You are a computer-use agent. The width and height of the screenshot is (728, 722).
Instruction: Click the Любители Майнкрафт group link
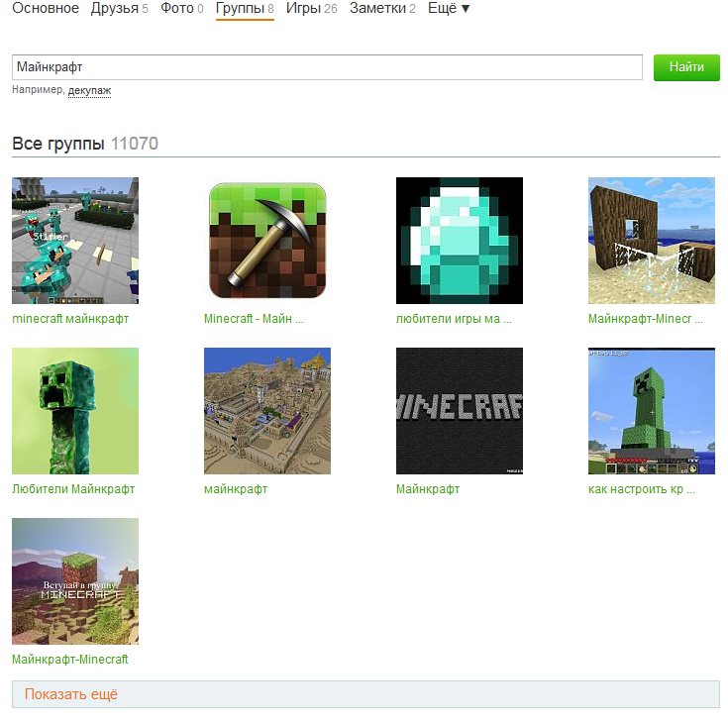[73, 489]
